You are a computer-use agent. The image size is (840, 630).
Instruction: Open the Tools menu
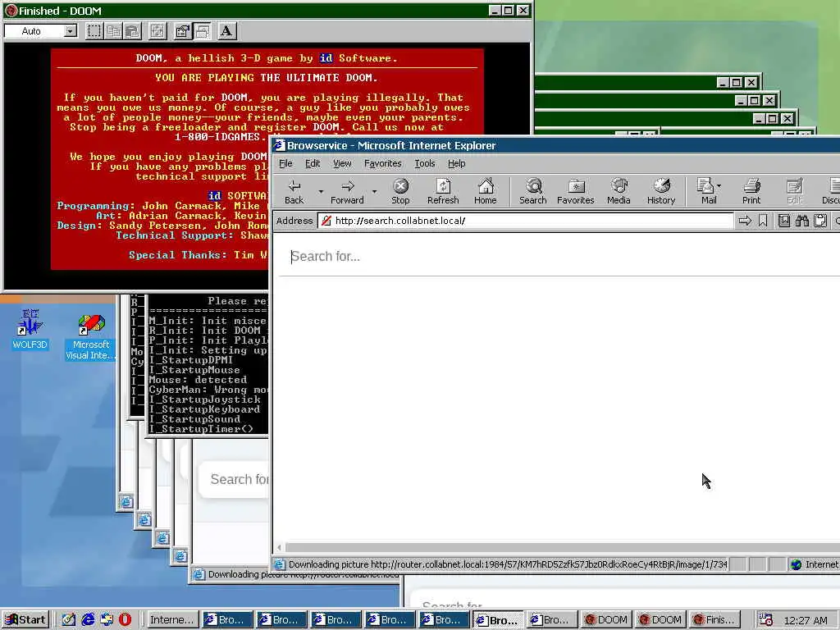tap(425, 163)
